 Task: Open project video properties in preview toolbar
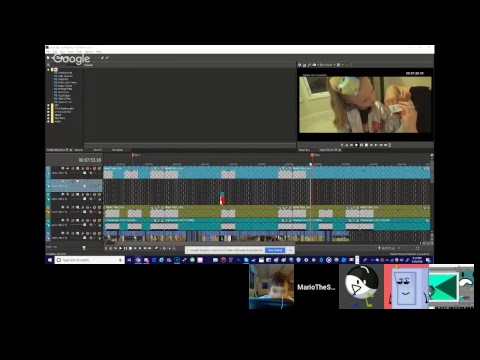coord(300,65)
